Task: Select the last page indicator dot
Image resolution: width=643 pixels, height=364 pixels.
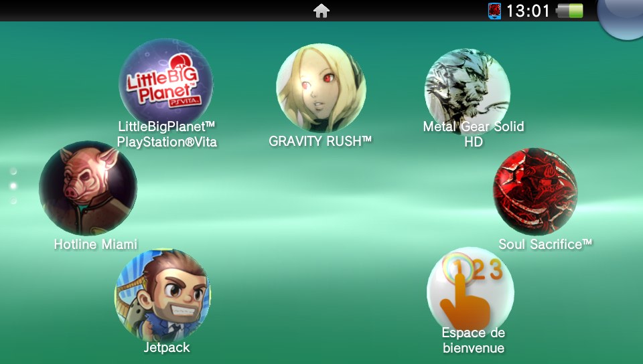Action: (x=13, y=201)
